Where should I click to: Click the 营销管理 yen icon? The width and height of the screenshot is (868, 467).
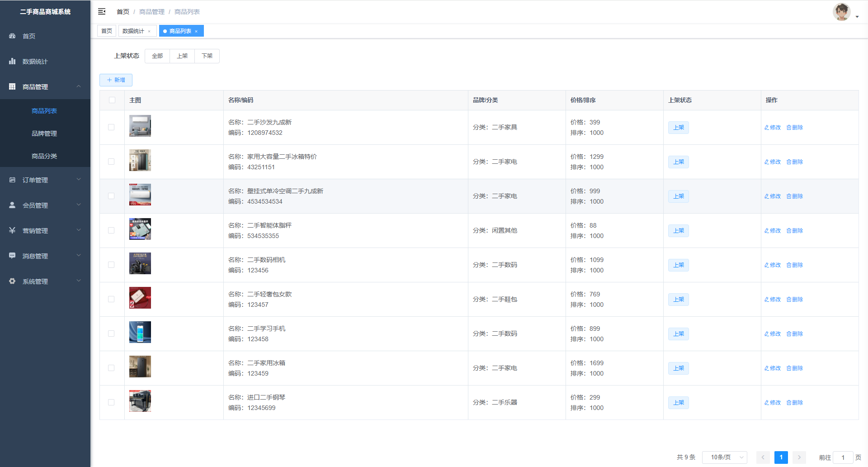point(12,230)
